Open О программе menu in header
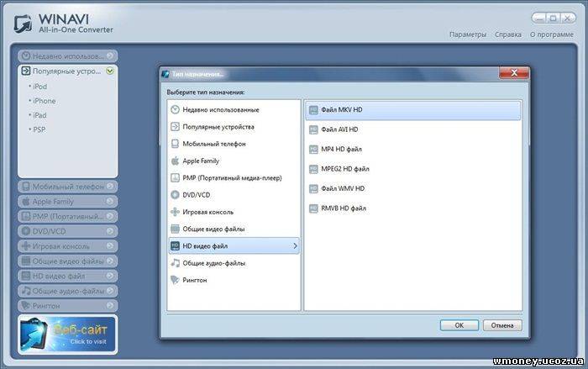 (x=552, y=34)
